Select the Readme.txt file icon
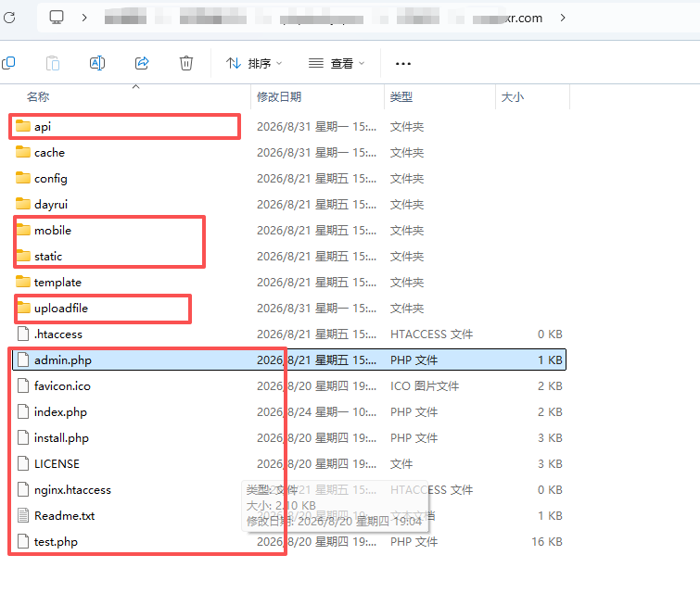Image resolution: width=700 pixels, height=593 pixels. [x=23, y=515]
